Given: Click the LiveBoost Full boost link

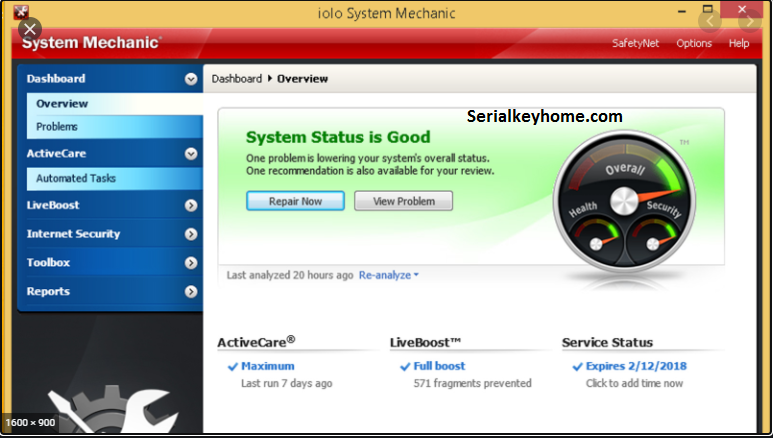Looking at the screenshot, I should [x=439, y=366].
